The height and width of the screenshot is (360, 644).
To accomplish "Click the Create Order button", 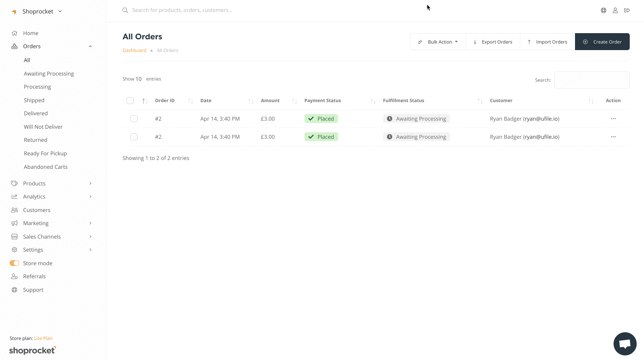I will (x=602, y=42).
